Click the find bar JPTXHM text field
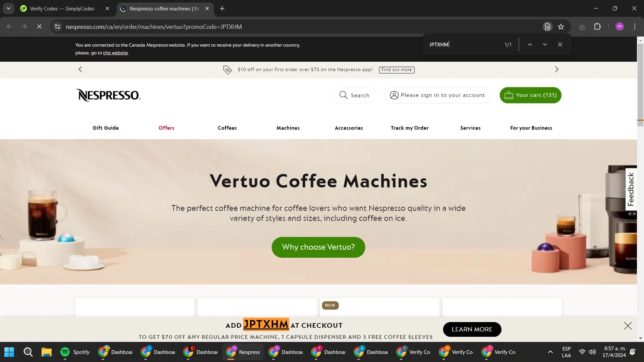 coord(464,45)
